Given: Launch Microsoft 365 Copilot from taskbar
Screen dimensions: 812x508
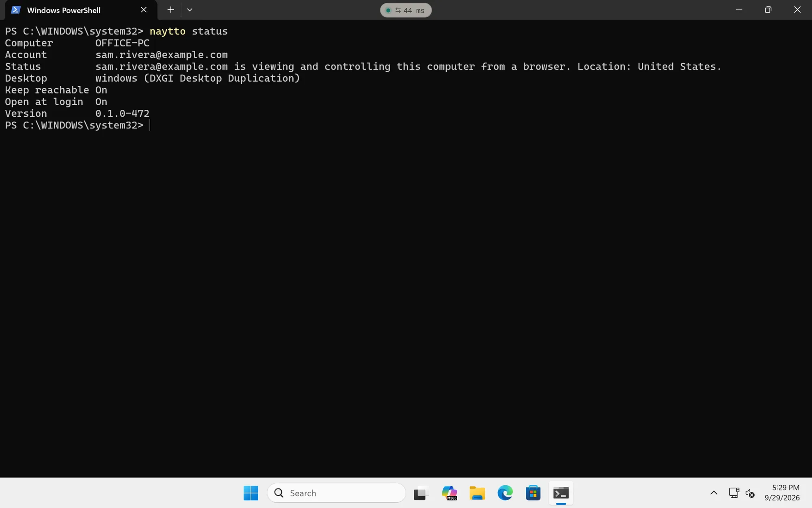Looking at the screenshot, I should click(449, 493).
